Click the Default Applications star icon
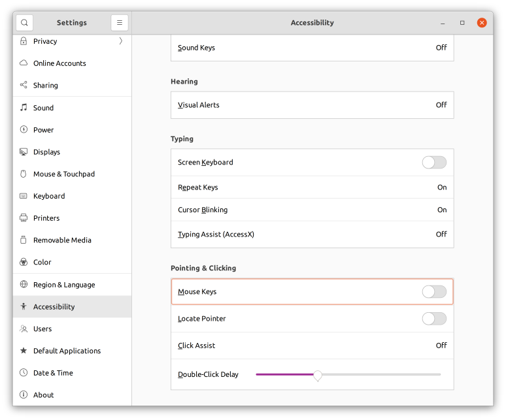Viewport: 506px width, 420px height. click(x=24, y=350)
